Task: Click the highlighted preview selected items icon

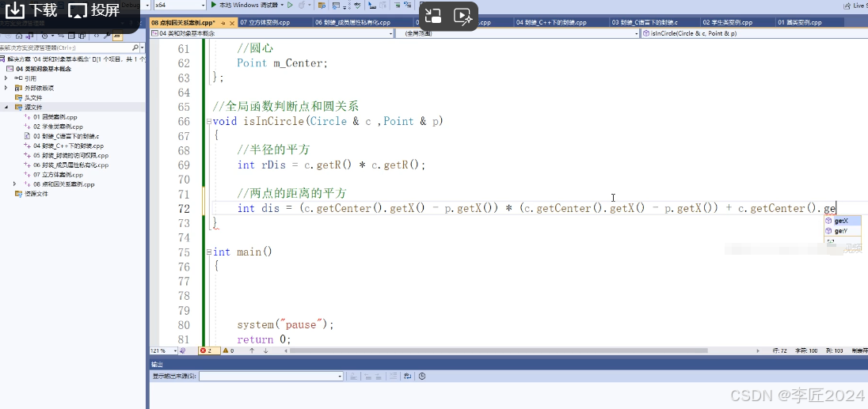Action: click(x=117, y=36)
